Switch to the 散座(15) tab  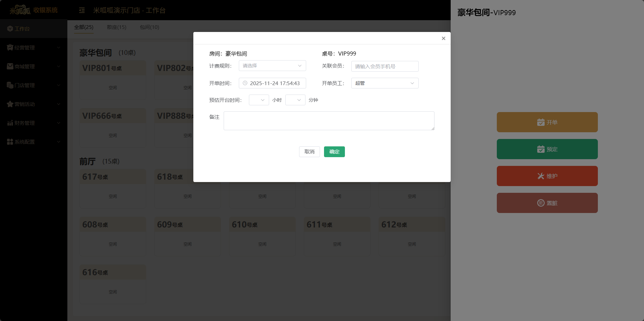click(117, 27)
